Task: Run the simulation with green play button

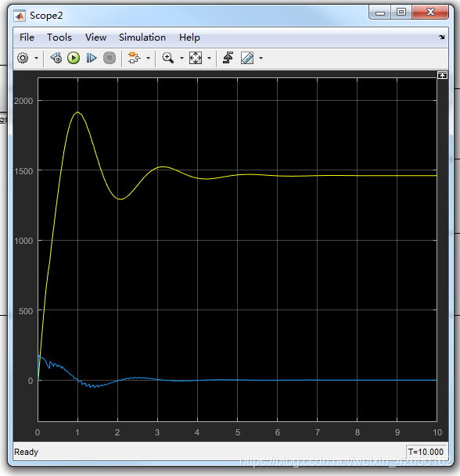Action: (x=74, y=58)
